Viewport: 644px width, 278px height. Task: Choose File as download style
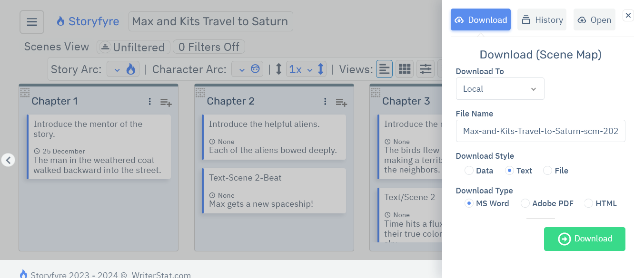click(x=548, y=171)
